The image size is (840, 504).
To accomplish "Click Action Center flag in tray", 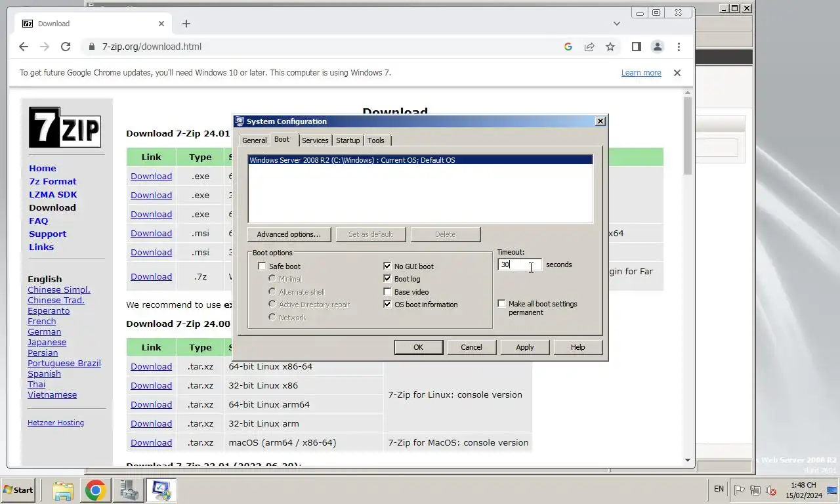I will point(740,490).
